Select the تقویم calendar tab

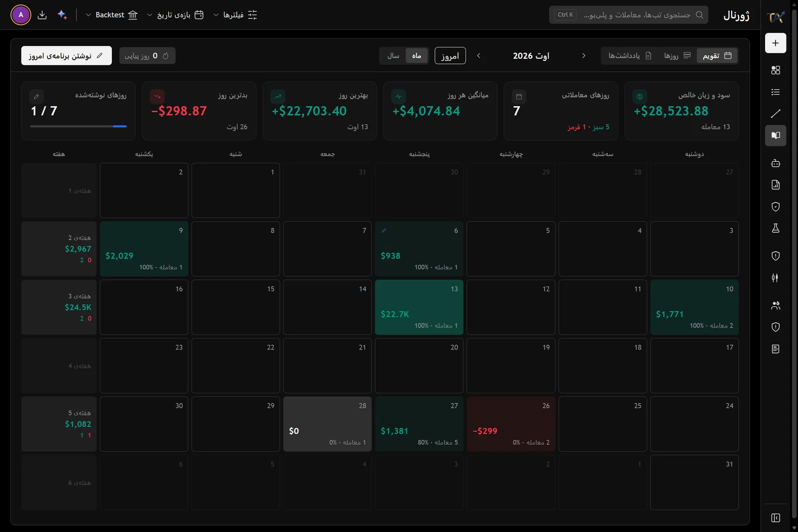717,56
